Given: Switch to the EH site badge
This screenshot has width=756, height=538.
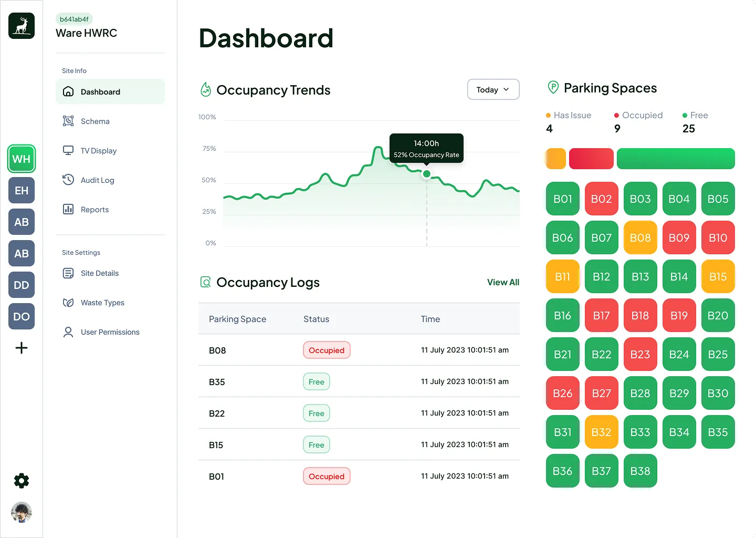Looking at the screenshot, I should click(x=22, y=190).
